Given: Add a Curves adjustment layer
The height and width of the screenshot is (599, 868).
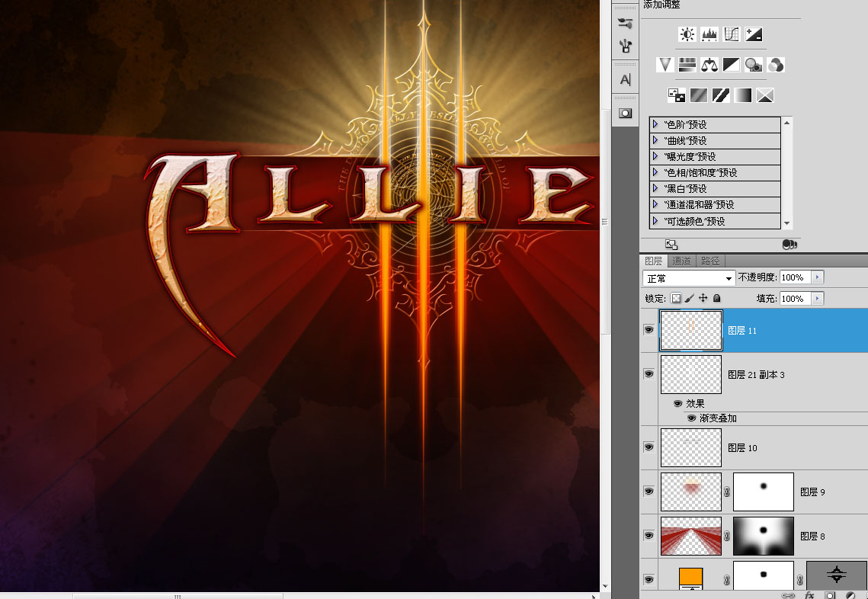Looking at the screenshot, I should click(732, 35).
